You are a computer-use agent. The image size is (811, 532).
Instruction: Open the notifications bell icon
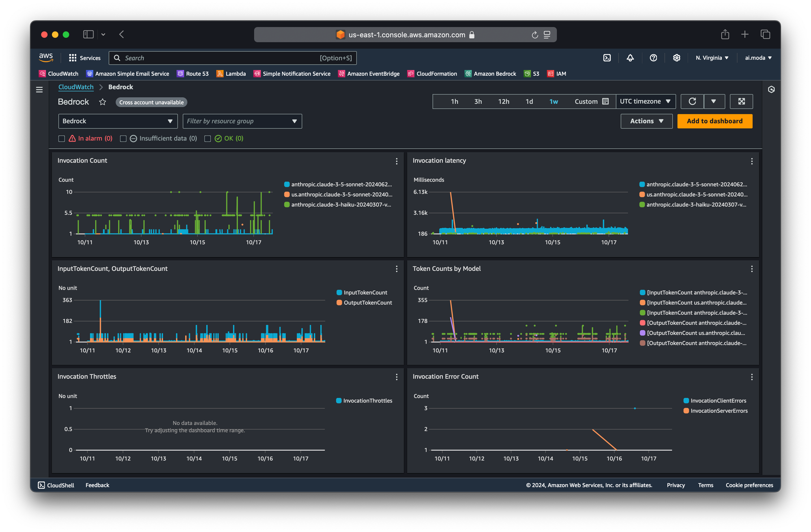(x=630, y=58)
